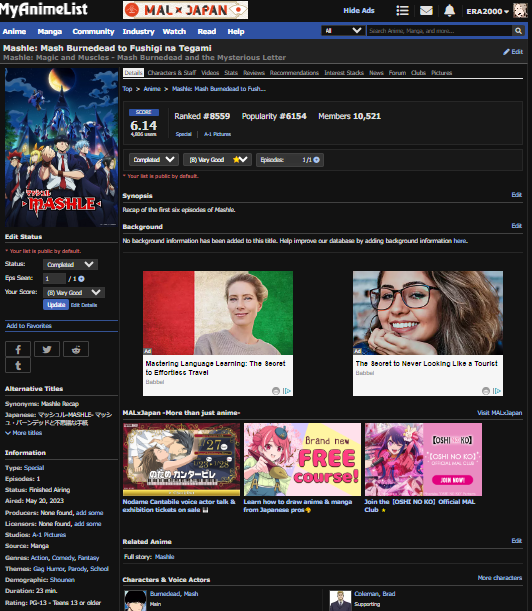Open the notifications bell icon

click(x=449, y=11)
